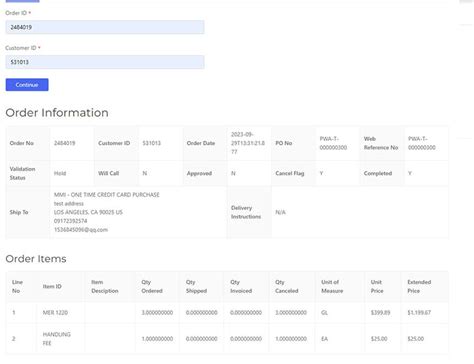Viewport: 474px width, 364px height.
Task: Select the Ship To email address line
Action: point(81,230)
